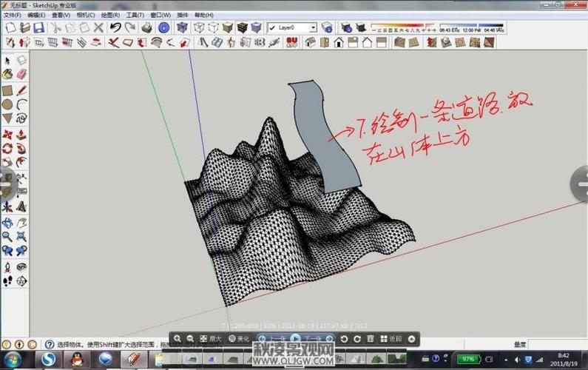Open the 文件(F) File menu

click(x=13, y=15)
